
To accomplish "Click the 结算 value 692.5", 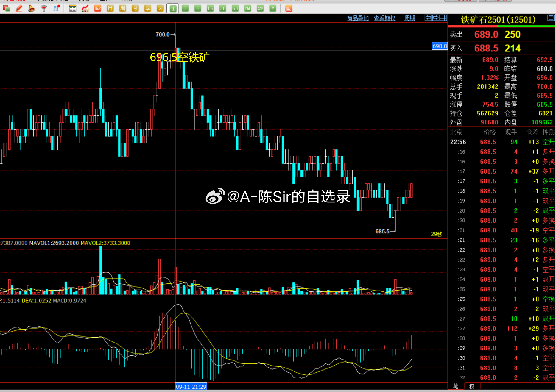I will (545, 60).
